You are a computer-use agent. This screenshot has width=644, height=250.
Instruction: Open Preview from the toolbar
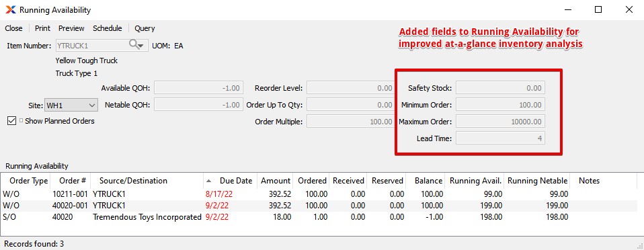coord(71,28)
